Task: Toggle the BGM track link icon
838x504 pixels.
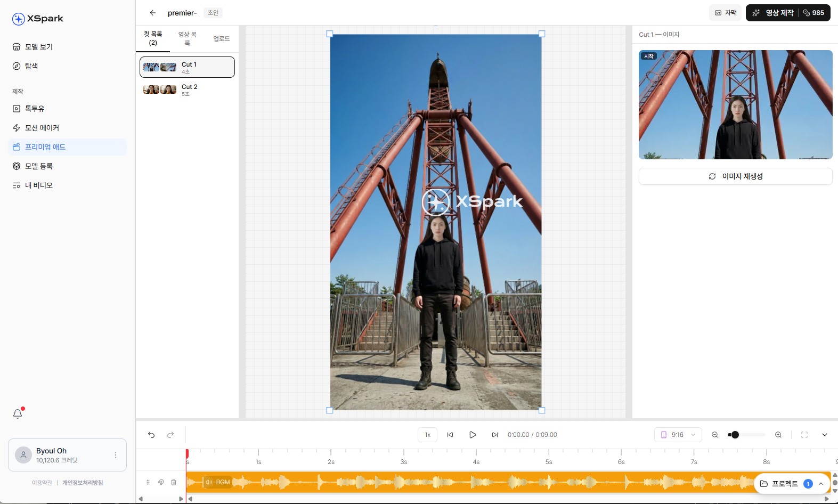Action: [161, 482]
